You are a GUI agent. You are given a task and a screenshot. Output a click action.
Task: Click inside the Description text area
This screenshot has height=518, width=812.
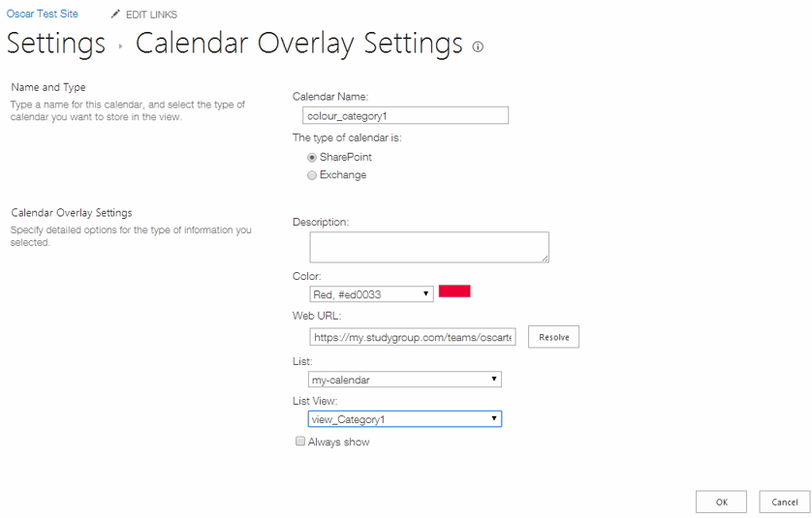[429, 247]
